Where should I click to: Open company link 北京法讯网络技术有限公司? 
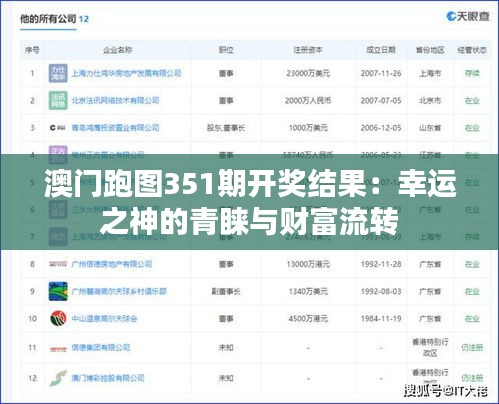[115, 100]
